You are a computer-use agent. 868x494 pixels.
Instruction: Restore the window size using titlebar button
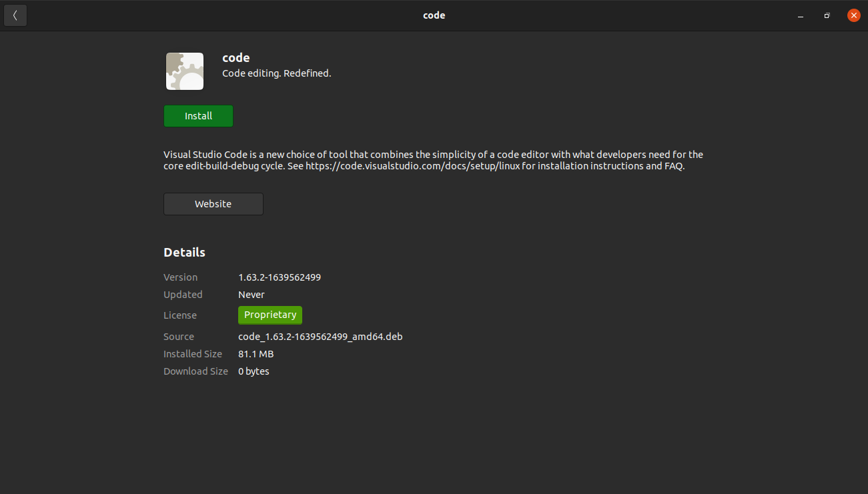827,15
